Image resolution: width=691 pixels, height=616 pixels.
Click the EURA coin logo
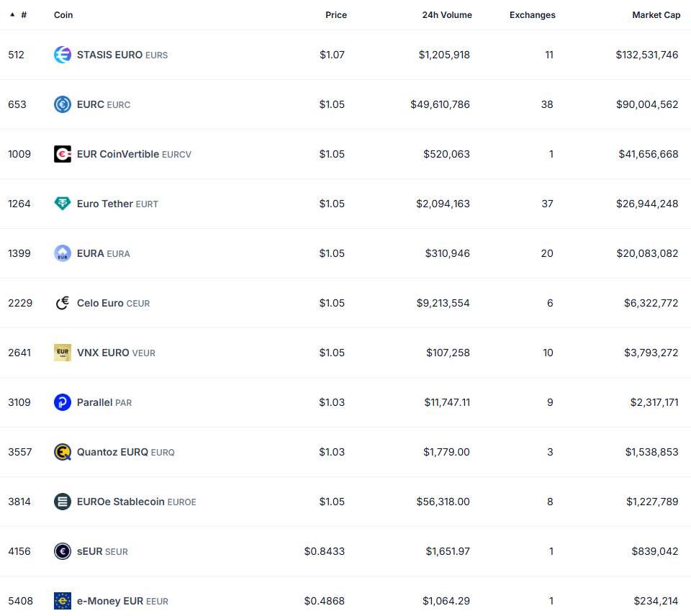click(62, 253)
